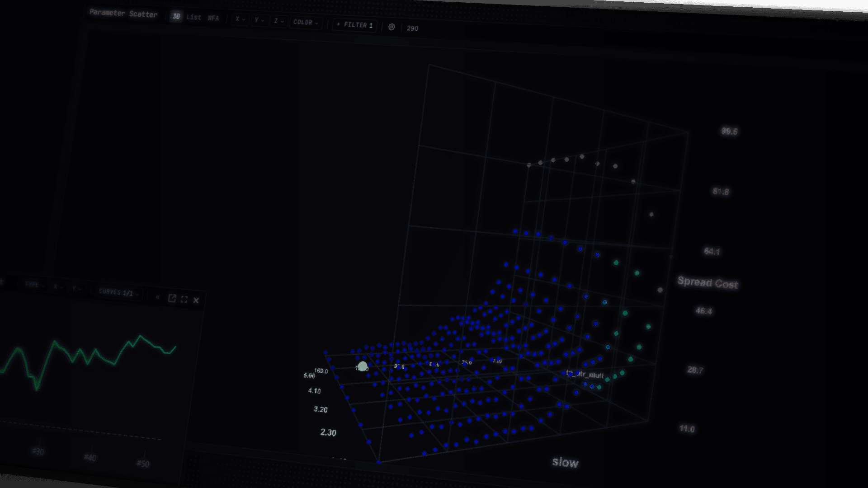
Task: Open X axis dropdown in scatter toolbar
Action: click(x=240, y=19)
